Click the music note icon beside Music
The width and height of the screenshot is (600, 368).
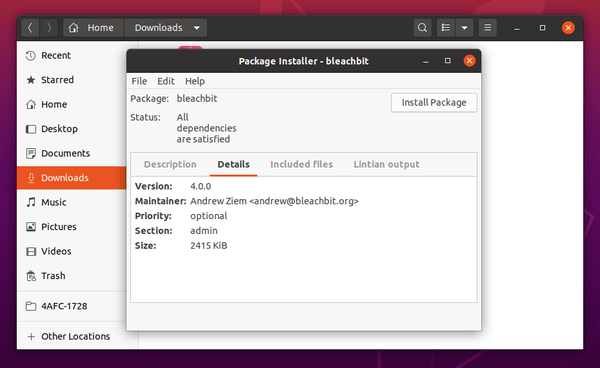click(31, 202)
